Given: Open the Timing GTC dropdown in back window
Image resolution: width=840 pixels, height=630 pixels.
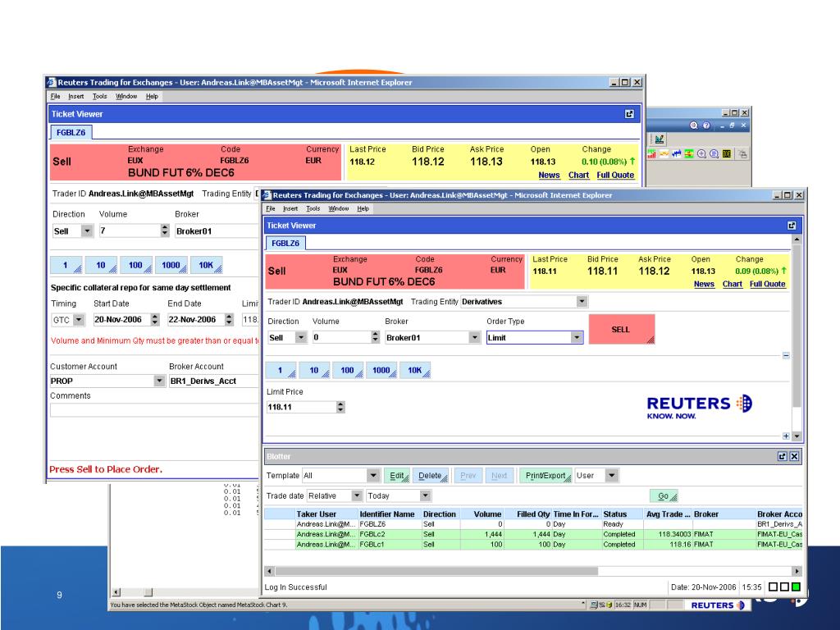Looking at the screenshot, I should tap(79, 320).
